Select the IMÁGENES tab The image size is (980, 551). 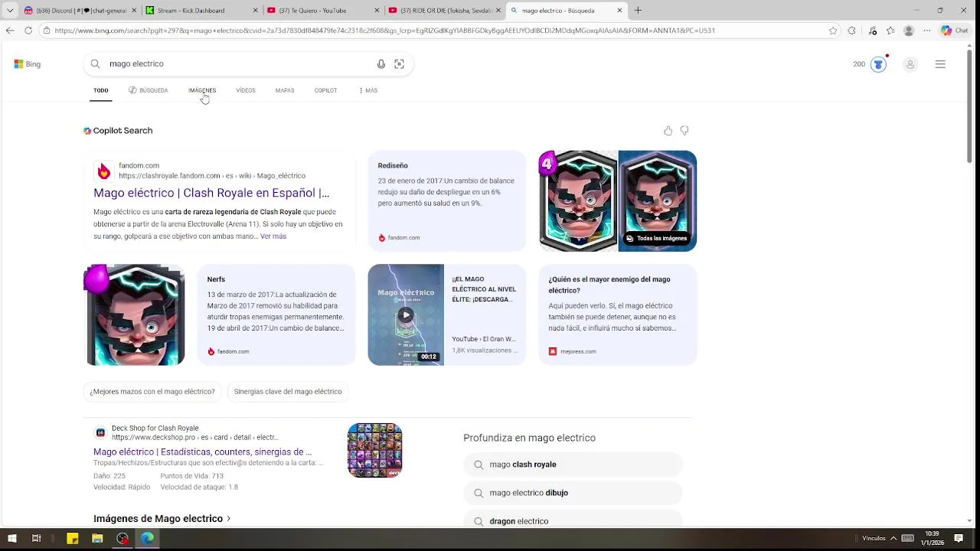(202, 90)
